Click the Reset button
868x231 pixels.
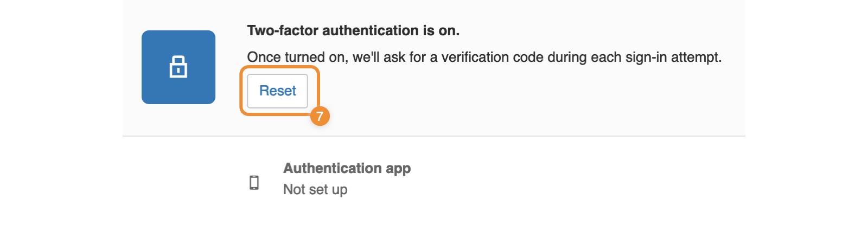pos(278,91)
